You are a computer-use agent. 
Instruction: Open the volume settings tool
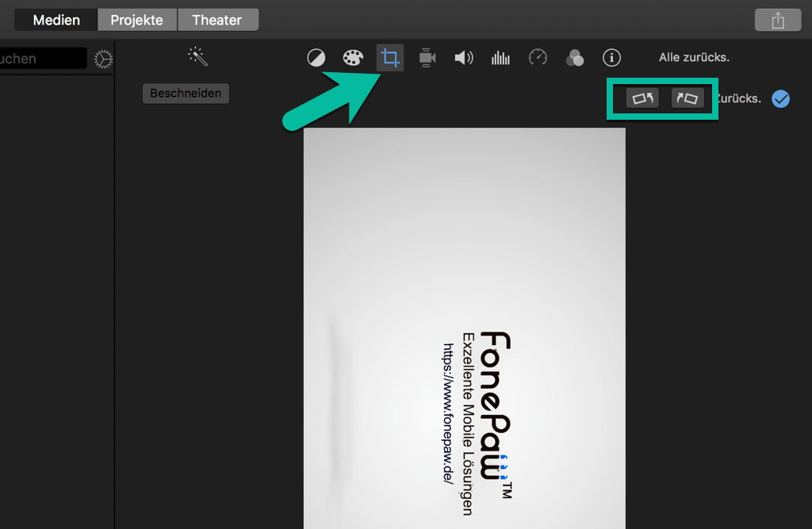click(x=463, y=58)
